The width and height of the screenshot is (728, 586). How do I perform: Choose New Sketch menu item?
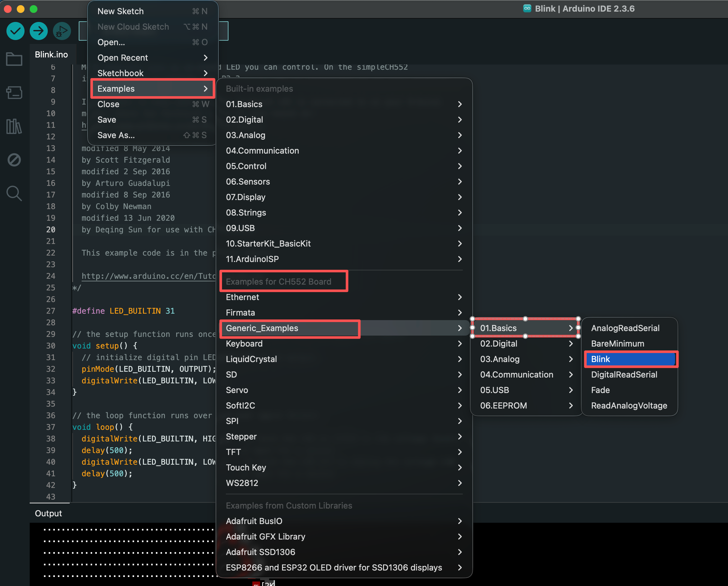(x=121, y=11)
